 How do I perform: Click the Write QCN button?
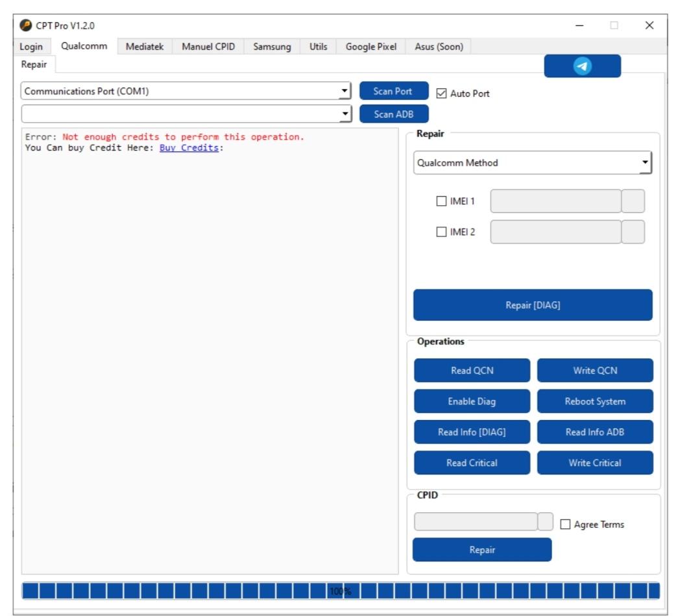[595, 370]
